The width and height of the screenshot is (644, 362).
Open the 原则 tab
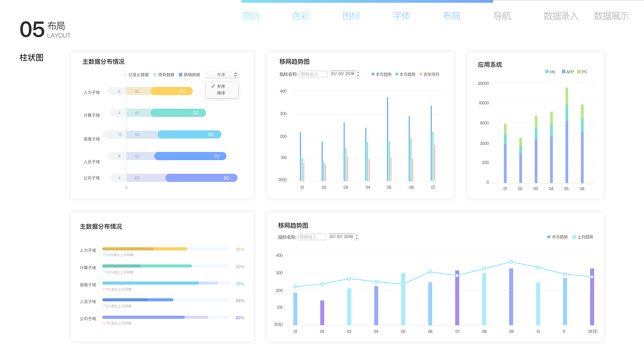click(x=250, y=16)
